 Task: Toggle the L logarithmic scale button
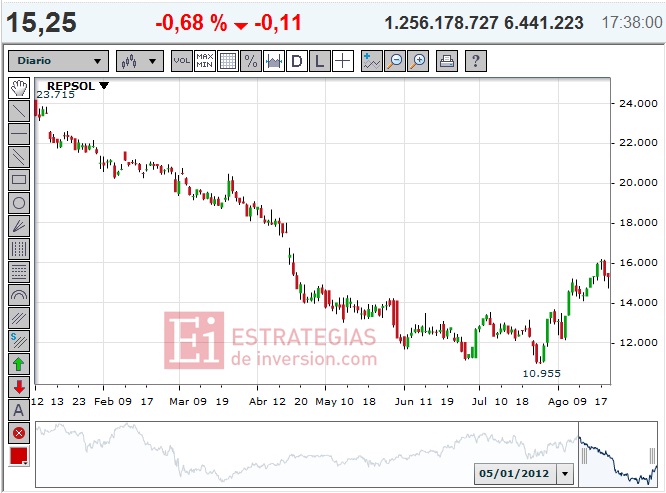(x=319, y=61)
